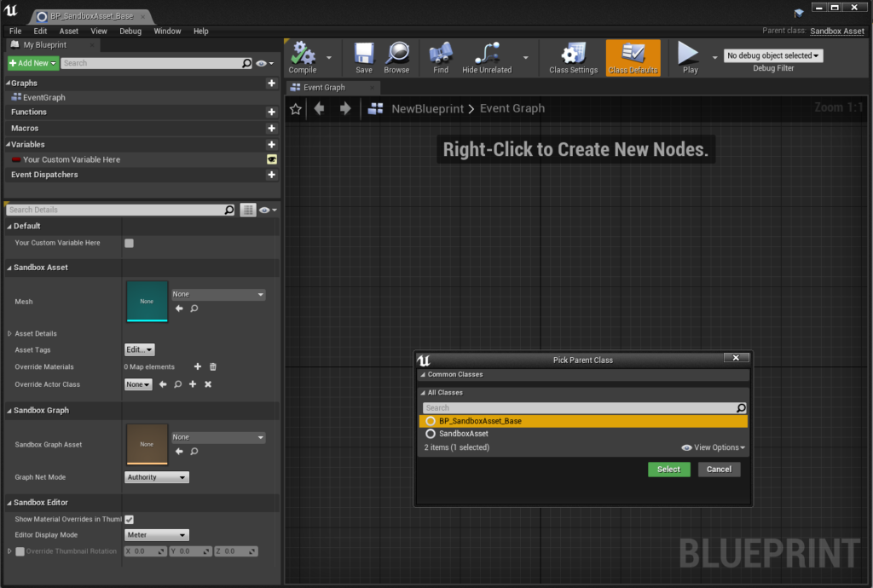The height and width of the screenshot is (588, 873).
Task: Open the Asset menu
Action: [69, 32]
